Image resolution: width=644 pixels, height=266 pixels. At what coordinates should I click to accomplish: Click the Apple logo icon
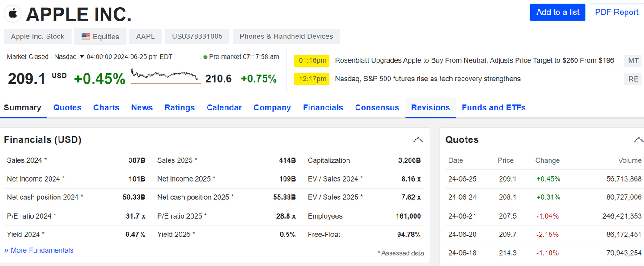coord(13,13)
